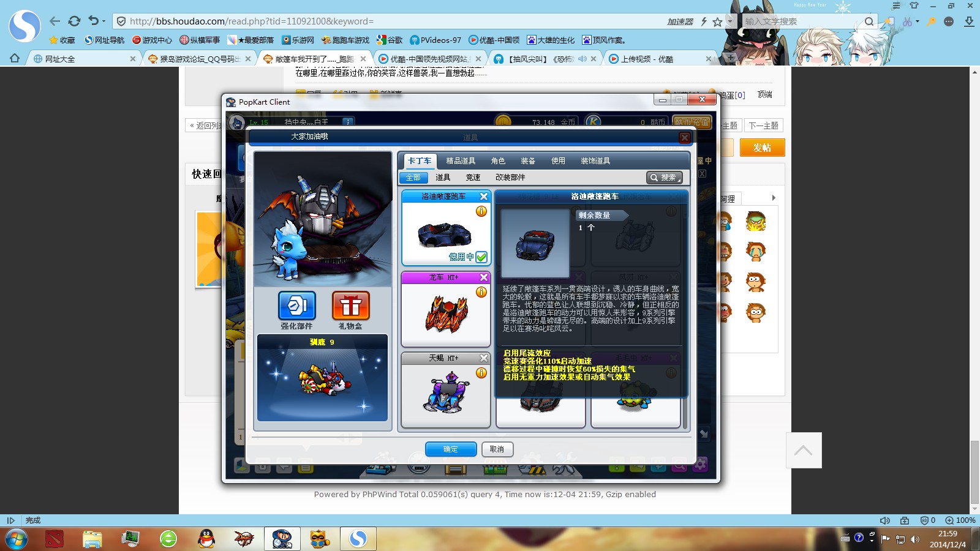Click the undo/restore closed tab icon

(x=93, y=21)
